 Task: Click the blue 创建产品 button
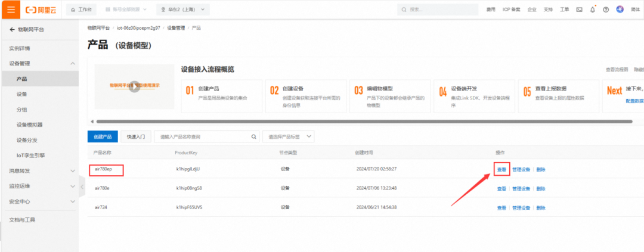tap(103, 136)
